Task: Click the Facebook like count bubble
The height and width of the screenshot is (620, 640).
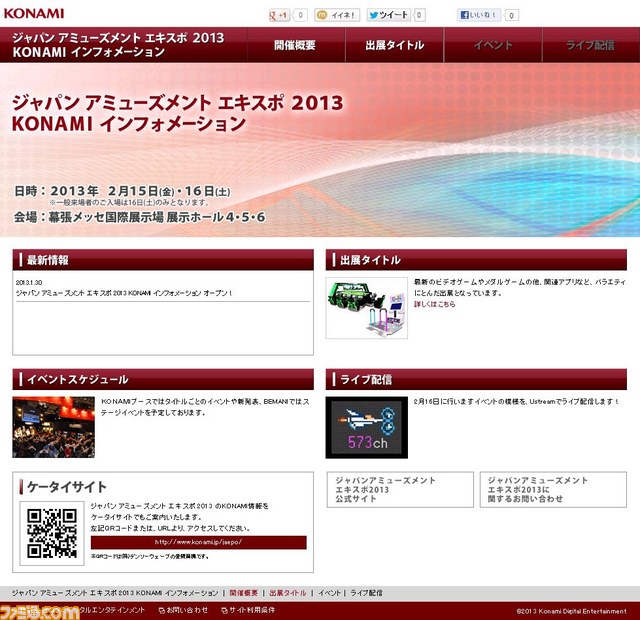Action: click(512, 16)
